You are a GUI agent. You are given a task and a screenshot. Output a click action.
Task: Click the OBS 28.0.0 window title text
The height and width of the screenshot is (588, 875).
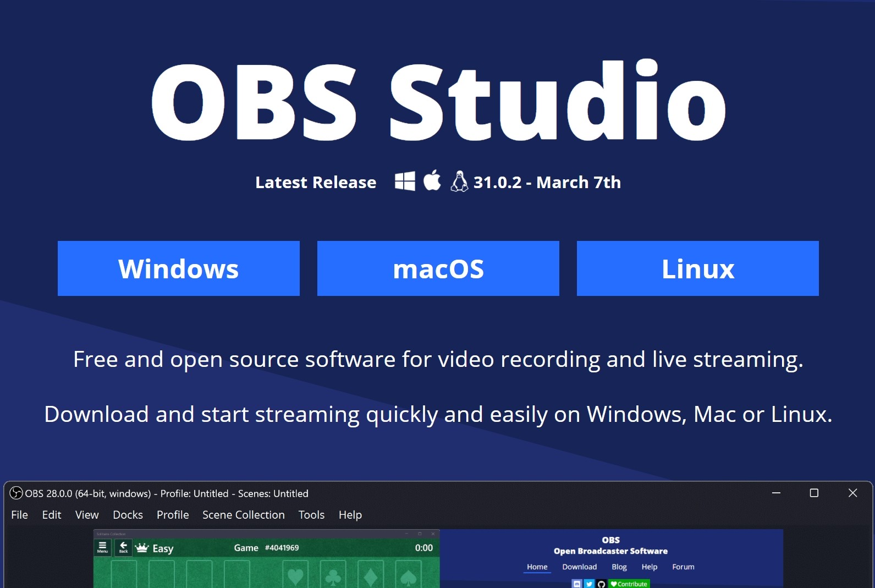click(x=167, y=493)
